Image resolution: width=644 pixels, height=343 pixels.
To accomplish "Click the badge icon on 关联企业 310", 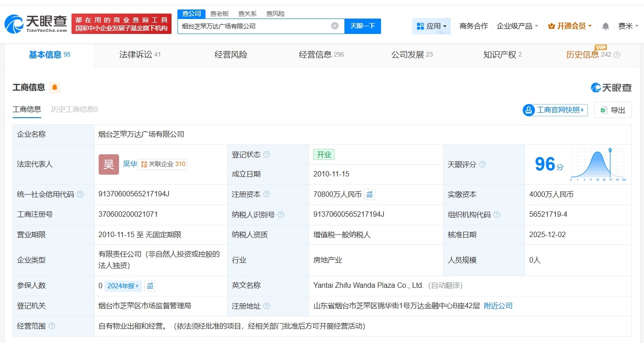I will click(145, 164).
